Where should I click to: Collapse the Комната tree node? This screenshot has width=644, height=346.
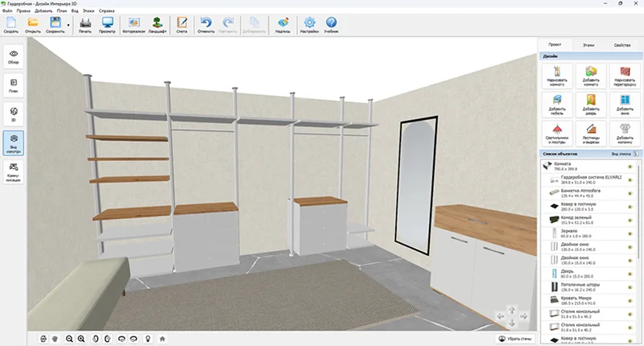pyautogui.click(x=543, y=165)
